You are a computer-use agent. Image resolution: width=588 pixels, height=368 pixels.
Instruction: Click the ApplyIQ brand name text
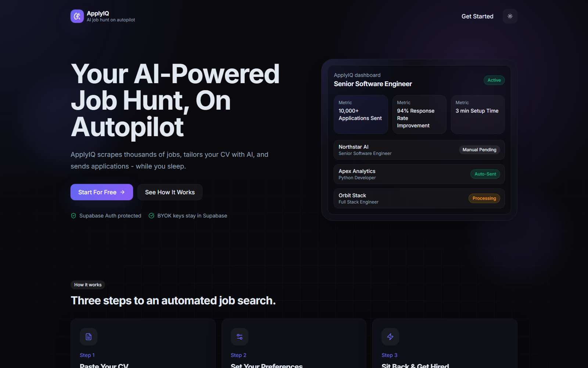pos(98,14)
